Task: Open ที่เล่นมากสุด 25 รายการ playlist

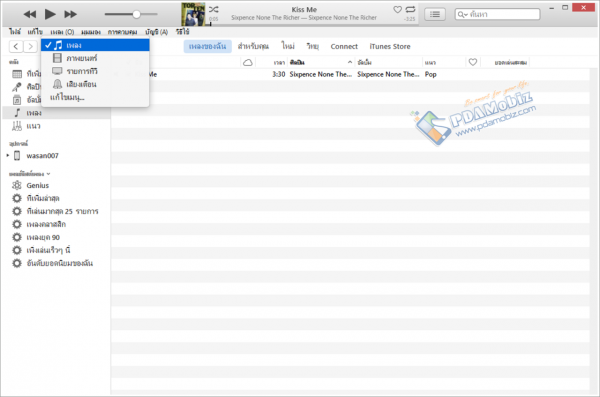Action: (62, 211)
